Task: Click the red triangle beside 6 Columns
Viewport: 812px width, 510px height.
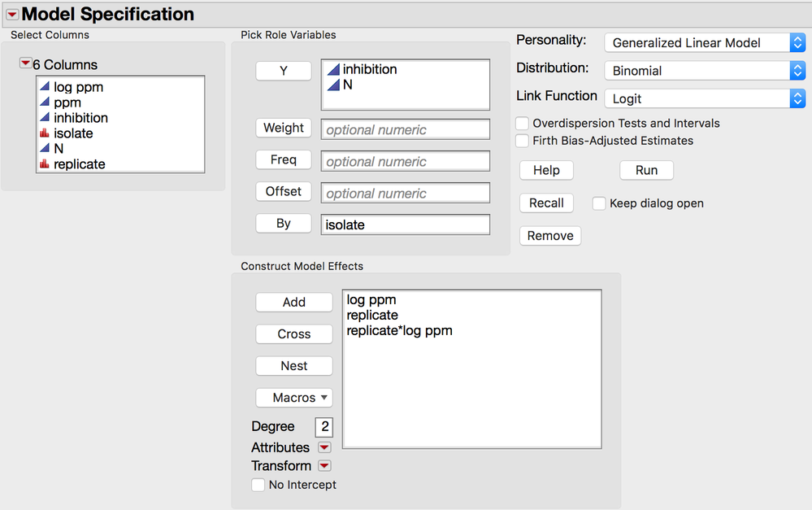Action: click(26, 64)
